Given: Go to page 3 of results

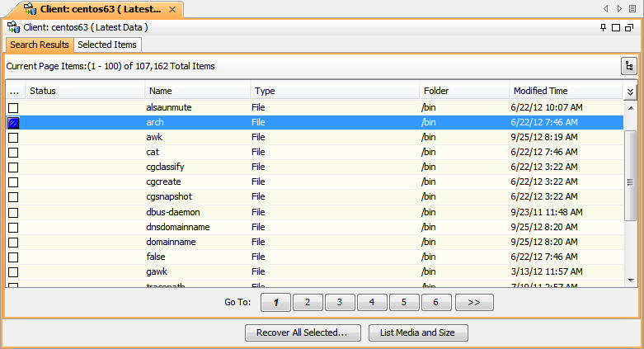Looking at the screenshot, I should (x=339, y=303).
